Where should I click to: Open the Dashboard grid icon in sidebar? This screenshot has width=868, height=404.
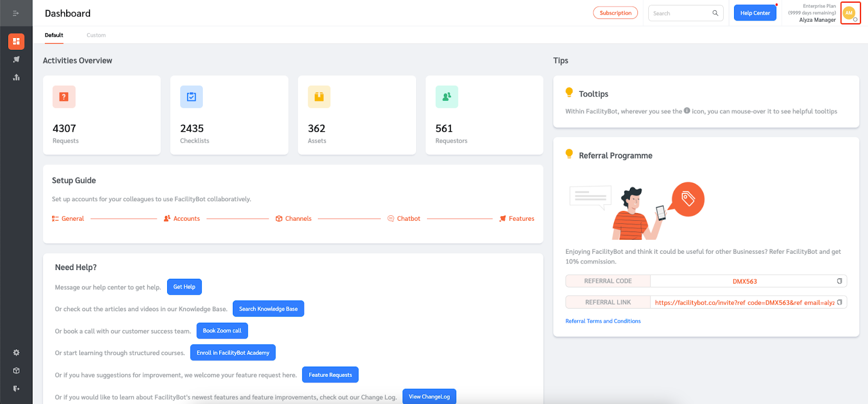pyautogui.click(x=16, y=41)
